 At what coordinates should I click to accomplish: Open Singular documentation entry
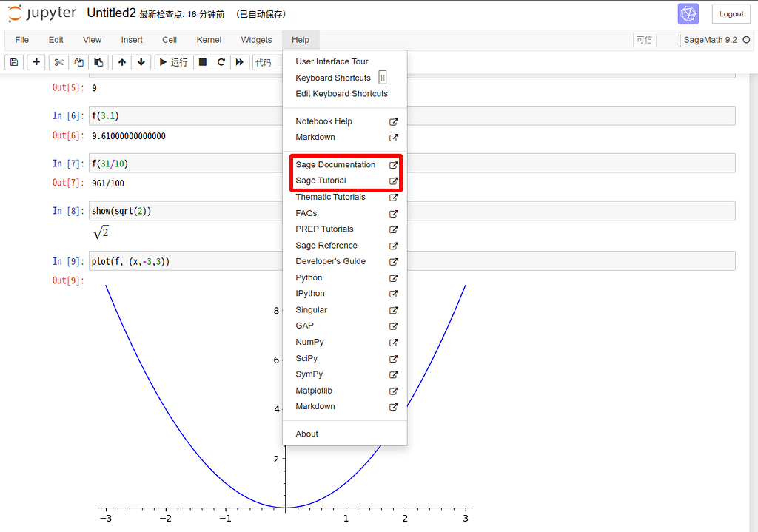(x=345, y=310)
